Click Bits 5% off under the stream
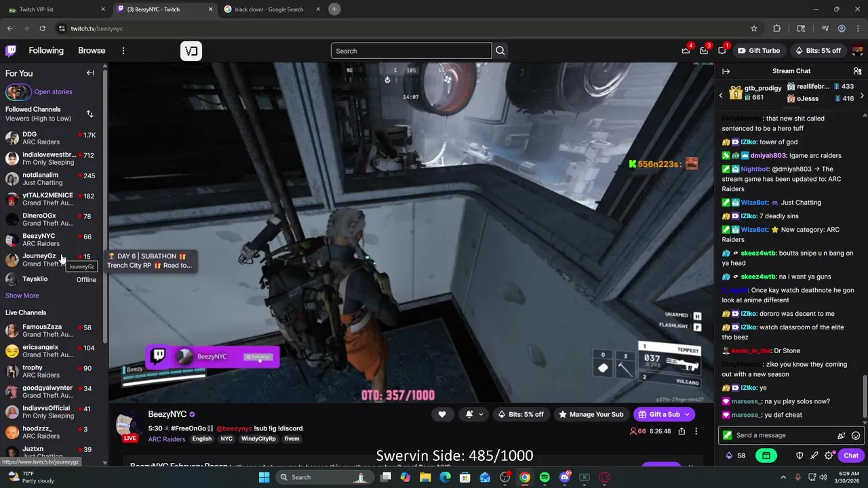Image resolution: width=868 pixels, height=488 pixels. pyautogui.click(x=520, y=414)
